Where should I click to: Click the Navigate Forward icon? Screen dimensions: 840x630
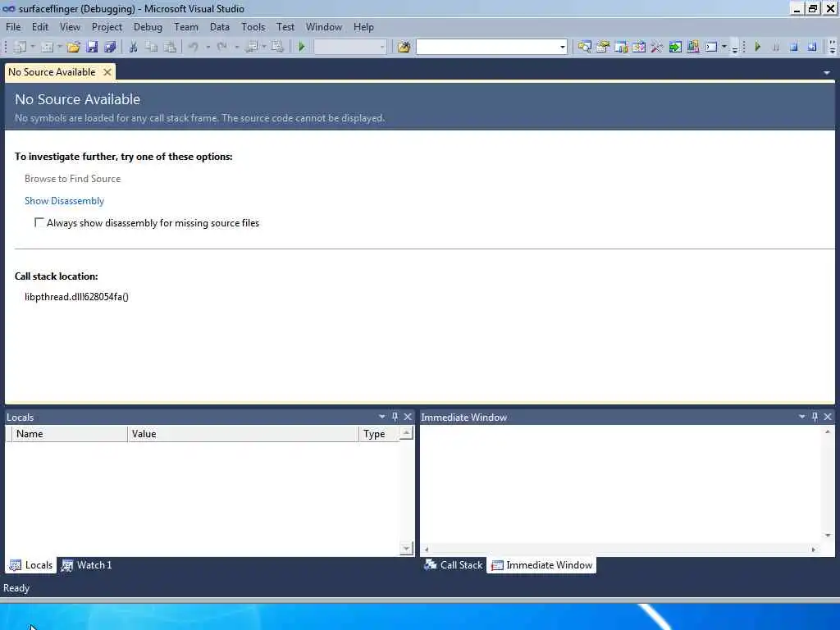(x=277, y=47)
